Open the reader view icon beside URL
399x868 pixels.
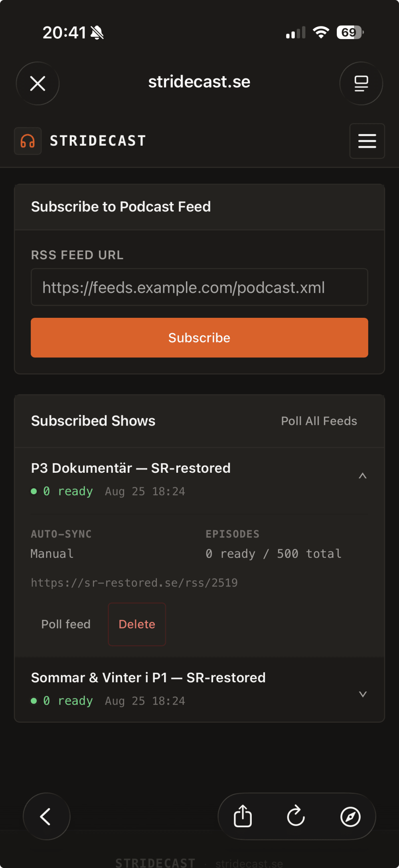click(361, 83)
